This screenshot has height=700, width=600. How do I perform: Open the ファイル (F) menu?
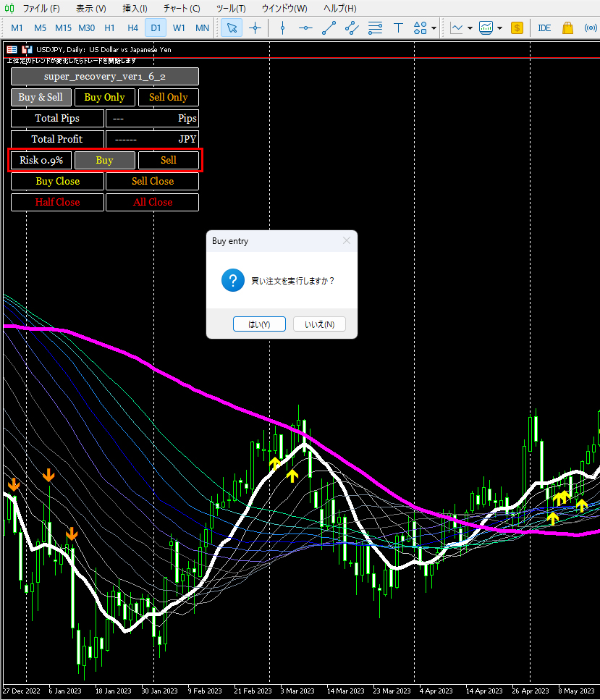[x=41, y=8]
